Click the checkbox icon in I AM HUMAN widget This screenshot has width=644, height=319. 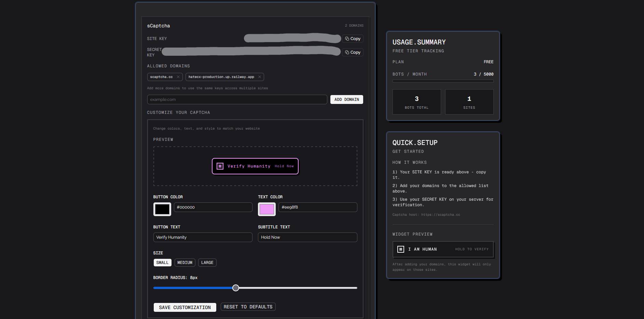pyautogui.click(x=400, y=249)
